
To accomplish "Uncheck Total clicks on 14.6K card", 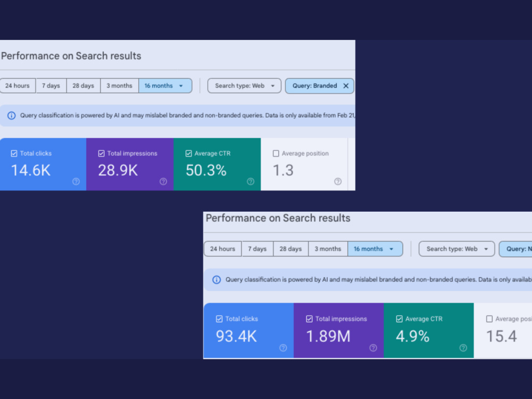I will tap(14, 153).
